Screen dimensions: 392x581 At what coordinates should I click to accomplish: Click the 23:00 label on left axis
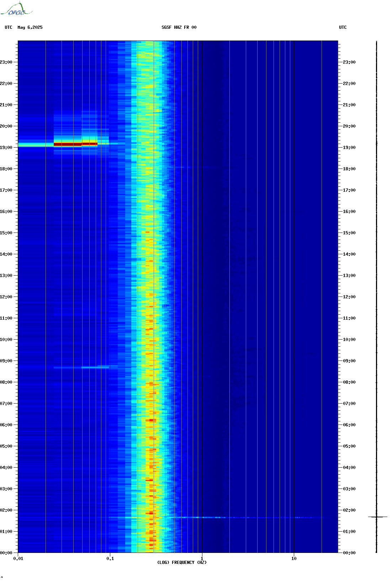pyautogui.click(x=6, y=62)
